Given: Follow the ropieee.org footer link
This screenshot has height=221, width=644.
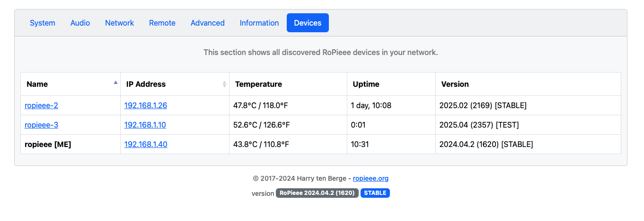Looking at the screenshot, I should [x=371, y=178].
